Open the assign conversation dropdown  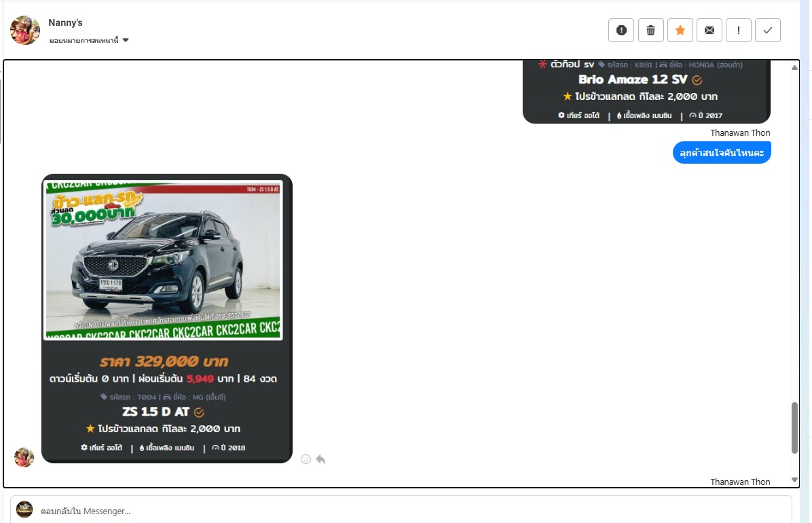pyautogui.click(x=88, y=41)
